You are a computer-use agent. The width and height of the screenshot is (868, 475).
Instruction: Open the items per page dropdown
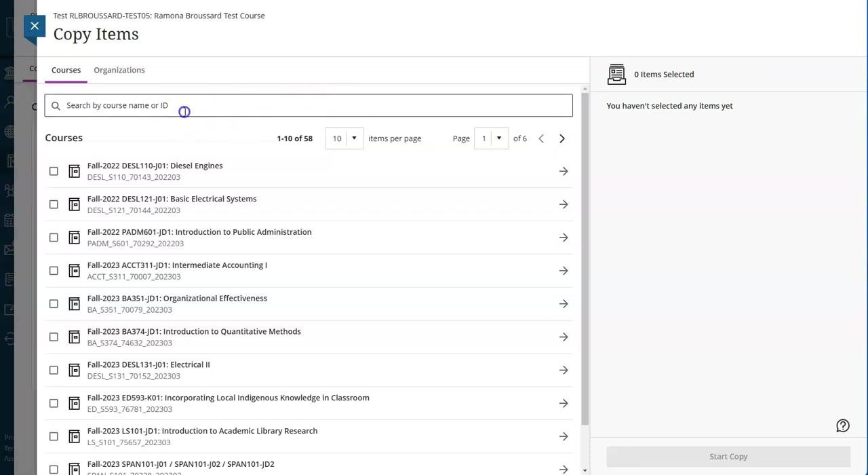(344, 138)
